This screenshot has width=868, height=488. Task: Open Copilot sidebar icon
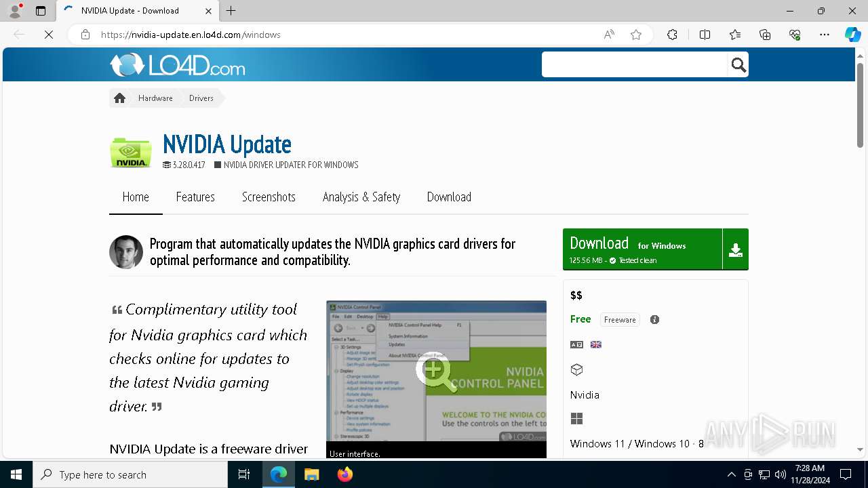click(x=852, y=35)
